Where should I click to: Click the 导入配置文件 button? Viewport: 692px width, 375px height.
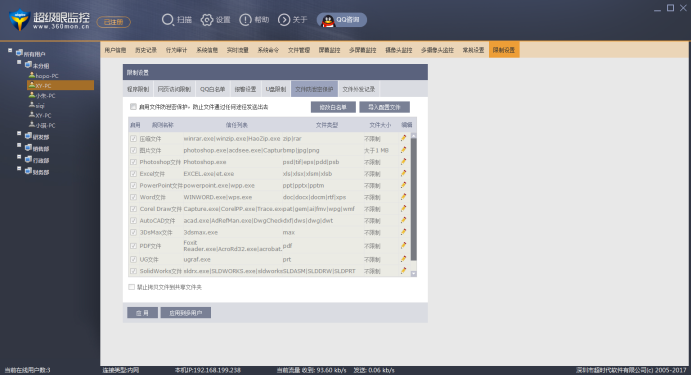point(384,107)
